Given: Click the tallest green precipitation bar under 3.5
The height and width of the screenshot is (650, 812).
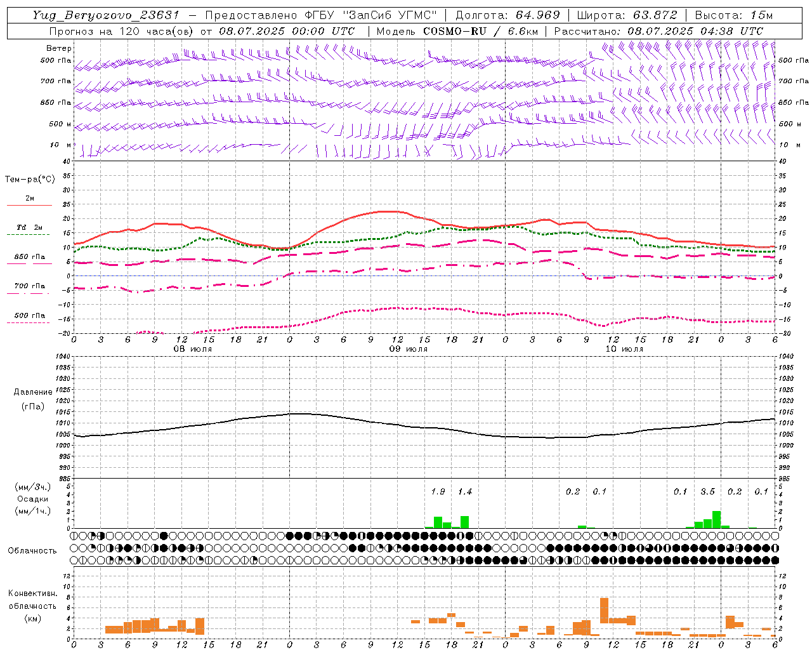Looking at the screenshot, I should coord(716,519).
